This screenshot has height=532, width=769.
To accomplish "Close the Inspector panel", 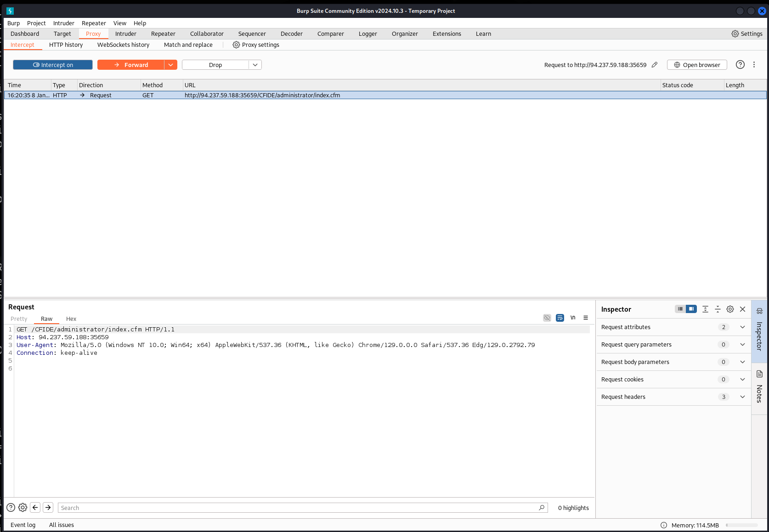I will pos(742,309).
